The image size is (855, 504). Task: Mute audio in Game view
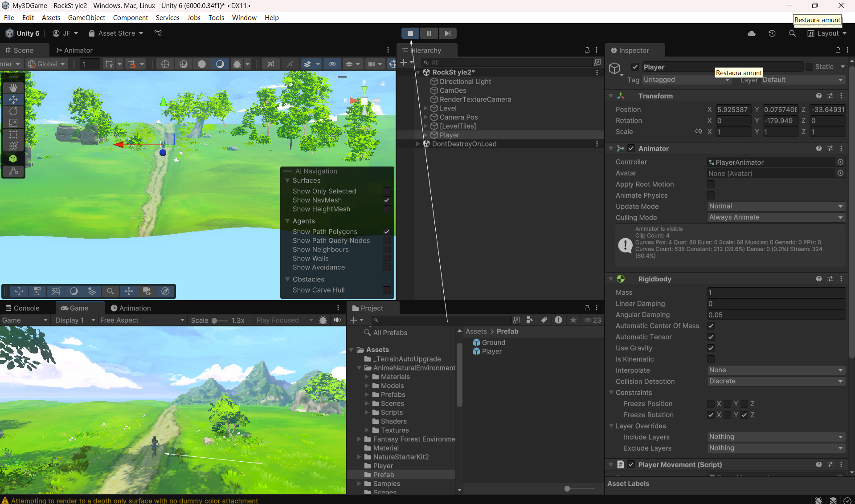point(337,320)
